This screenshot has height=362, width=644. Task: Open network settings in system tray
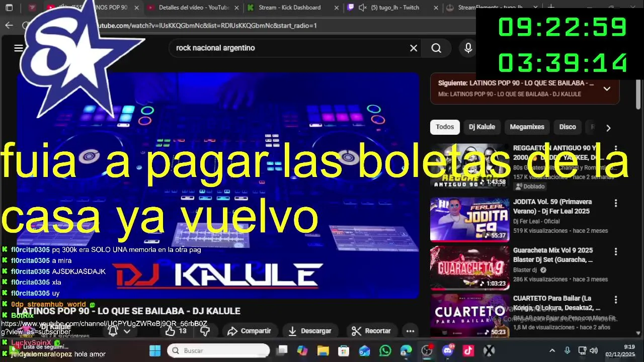click(x=582, y=350)
